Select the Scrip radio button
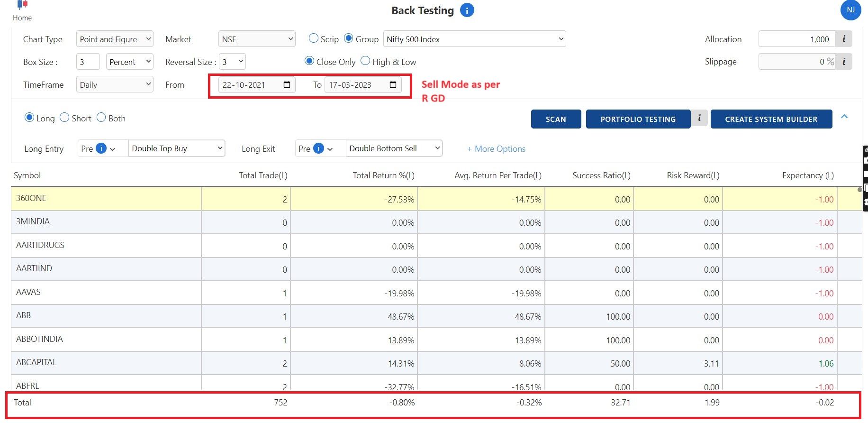The height and width of the screenshot is (423, 868). point(313,38)
